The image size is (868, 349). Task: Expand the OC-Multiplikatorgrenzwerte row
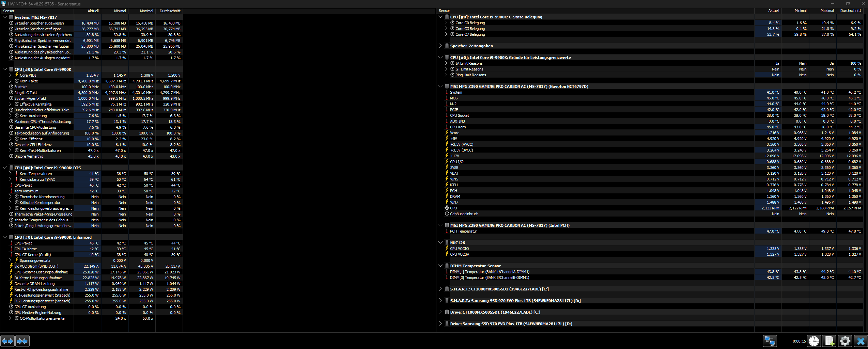click(10, 318)
